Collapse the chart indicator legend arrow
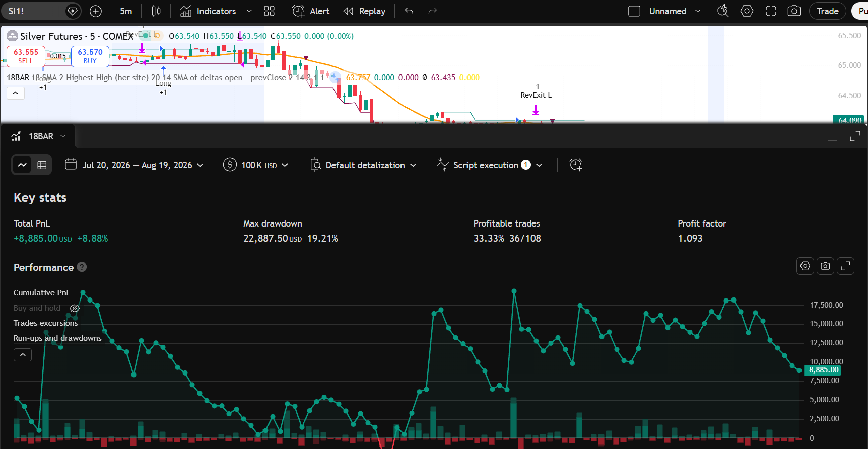 pyautogui.click(x=16, y=93)
